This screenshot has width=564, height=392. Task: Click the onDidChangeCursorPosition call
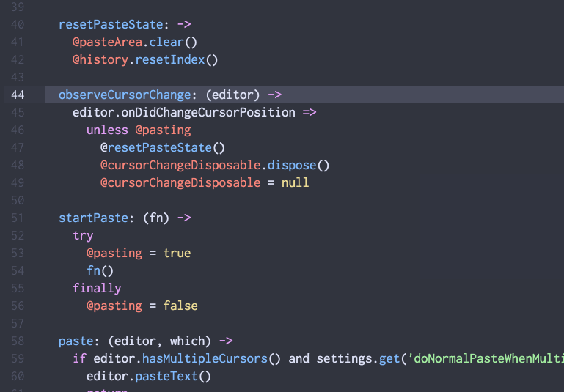[208, 112]
